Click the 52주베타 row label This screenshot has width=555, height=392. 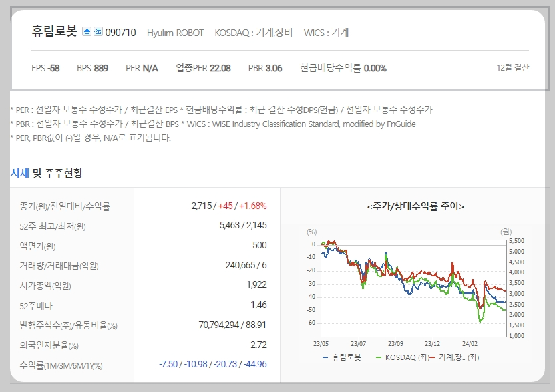pyautogui.click(x=36, y=306)
